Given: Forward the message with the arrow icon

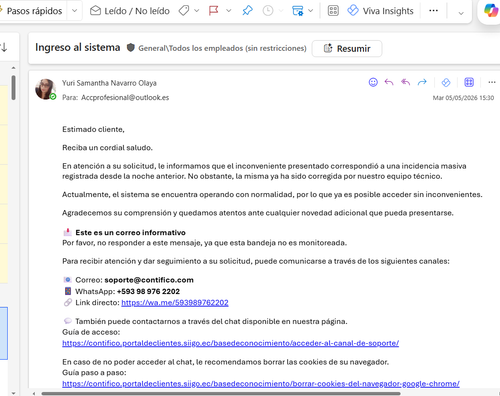Looking at the screenshot, I should [422, 82].
